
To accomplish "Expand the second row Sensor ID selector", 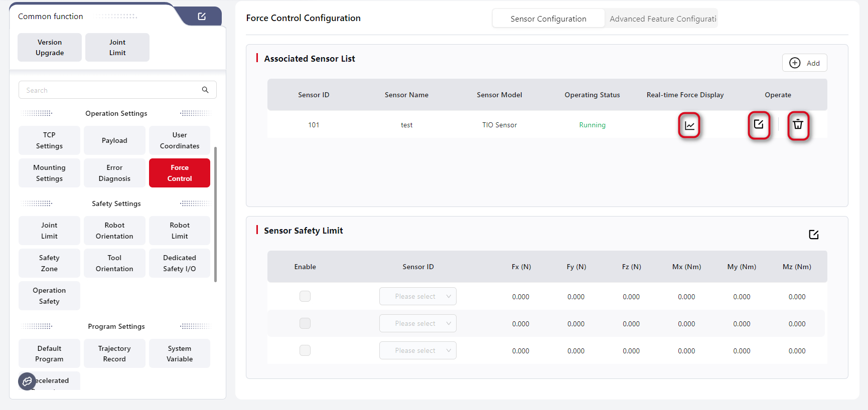I will pyautogui.click(x=417, y=323).
